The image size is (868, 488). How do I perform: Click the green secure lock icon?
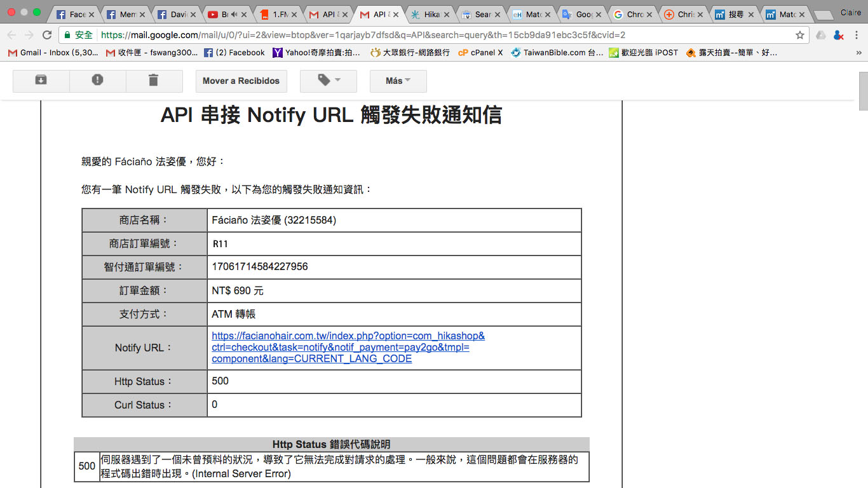coord(67,35)
